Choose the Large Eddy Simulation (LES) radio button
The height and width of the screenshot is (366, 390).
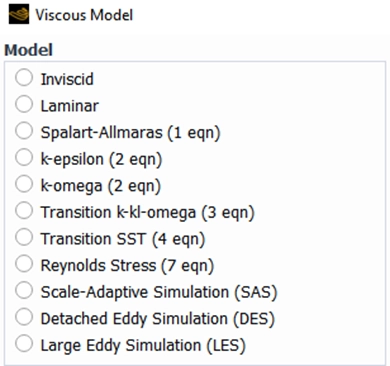tap(24, 343)
